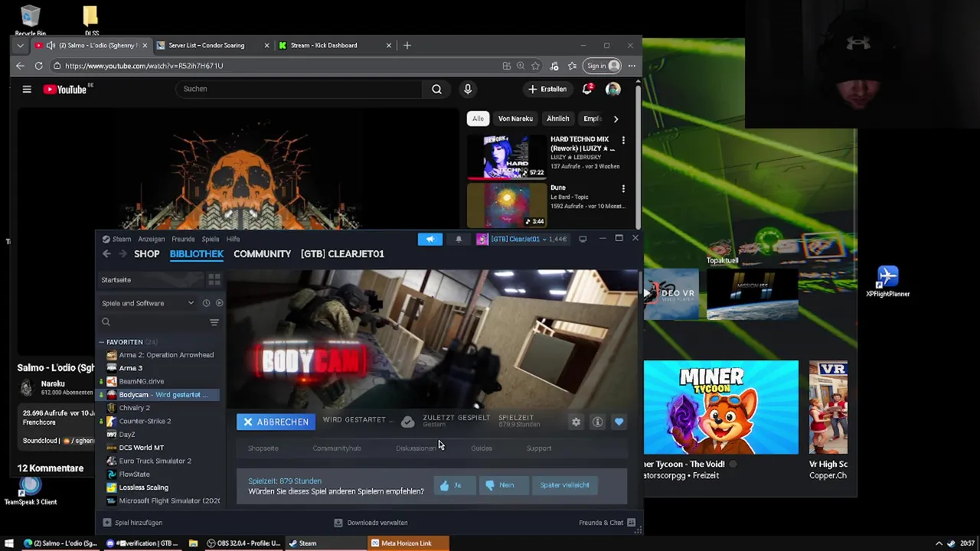Open the Bodycam Shopseite link
This screenshot has height=551, width=980.
click(263, 448)
